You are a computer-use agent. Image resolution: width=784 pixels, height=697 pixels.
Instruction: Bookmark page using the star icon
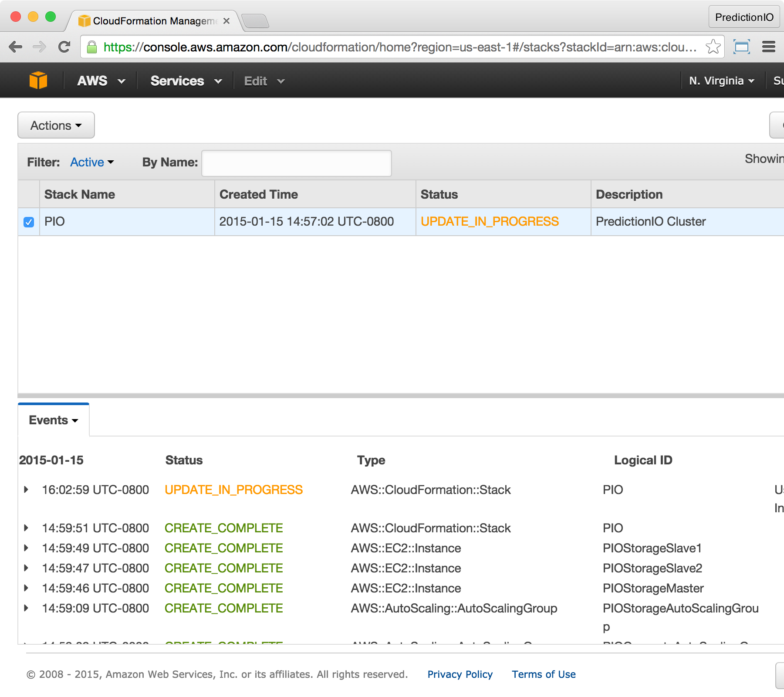pyautogui.click(x=713, y=47)
